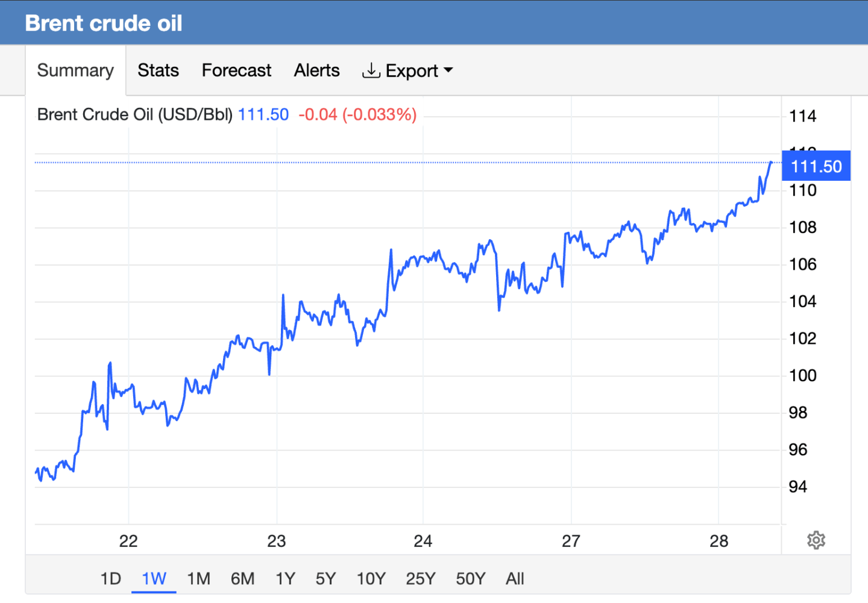The width and height of the screenshot is (868, 603).
Task: Open the Alerts tab
Action: coord(316,70)
